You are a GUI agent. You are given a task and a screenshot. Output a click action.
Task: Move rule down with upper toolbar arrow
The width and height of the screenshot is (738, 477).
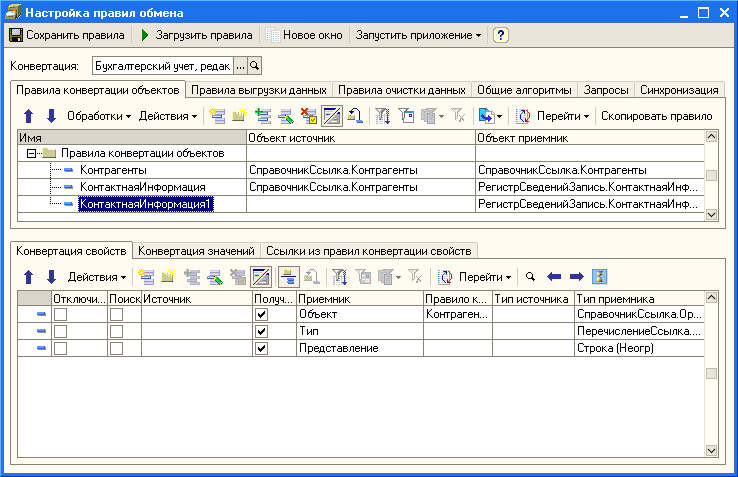point(49,116)
